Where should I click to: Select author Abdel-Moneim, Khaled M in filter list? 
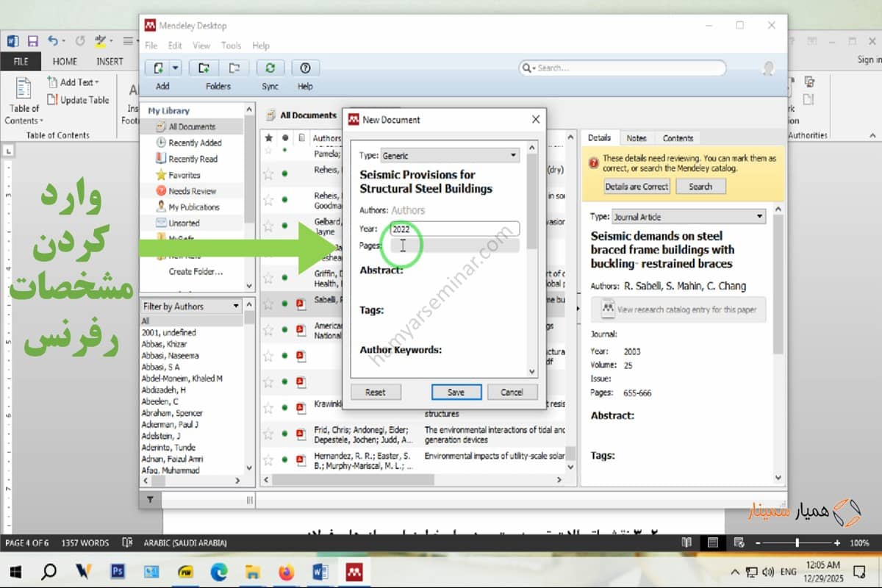(x=182, y=379)
